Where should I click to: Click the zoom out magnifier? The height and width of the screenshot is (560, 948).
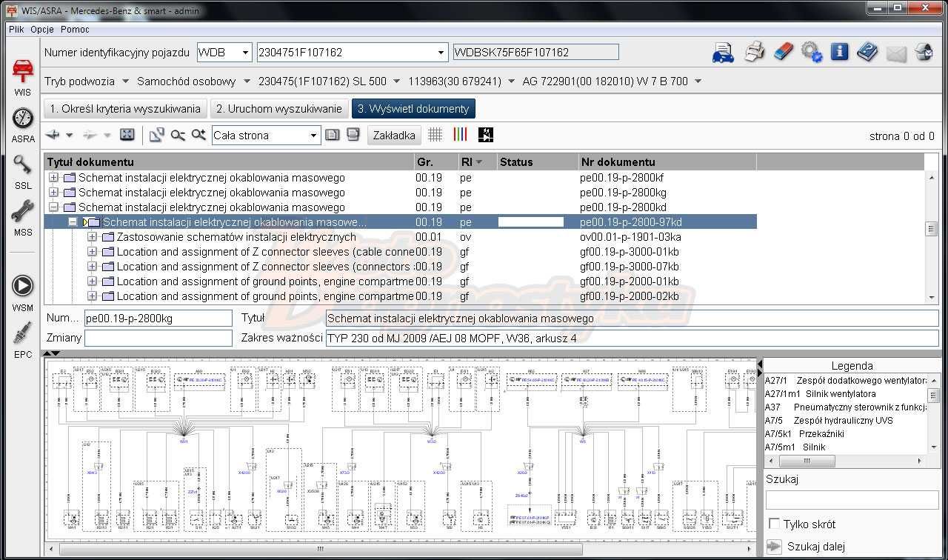(178, 135)
